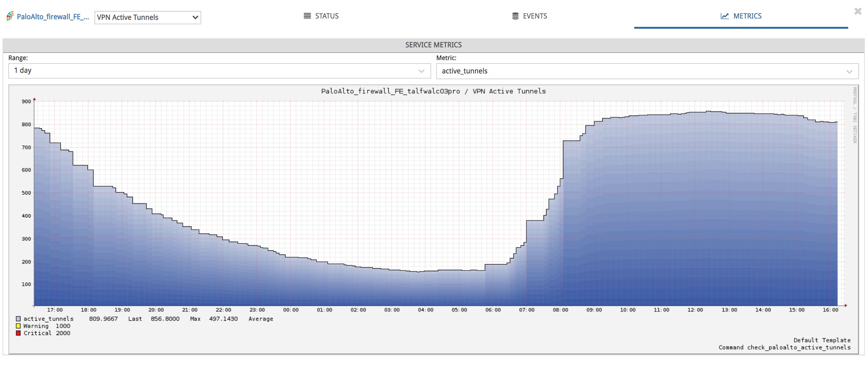Image resolution: width=868 pixels, height=366 pixels.
Task: Click the 16:00 time axis label
Action: 830,310
